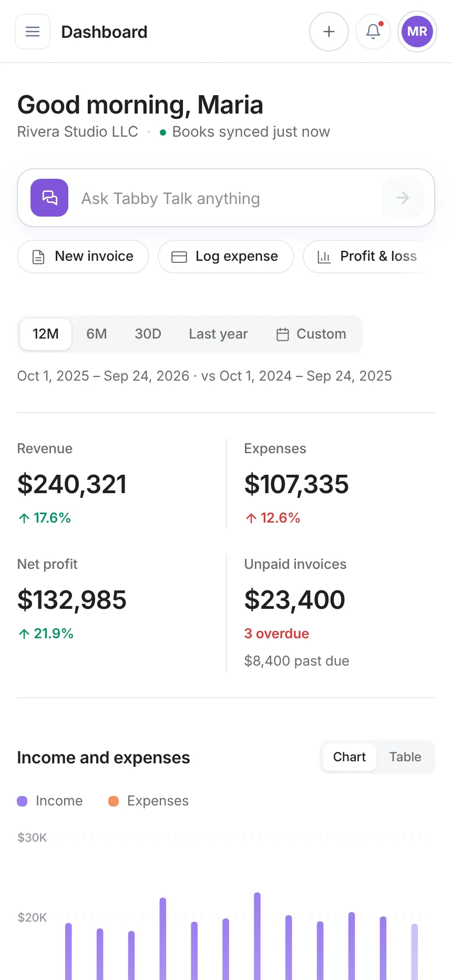Click the $30K axis label

coord(33,838)
